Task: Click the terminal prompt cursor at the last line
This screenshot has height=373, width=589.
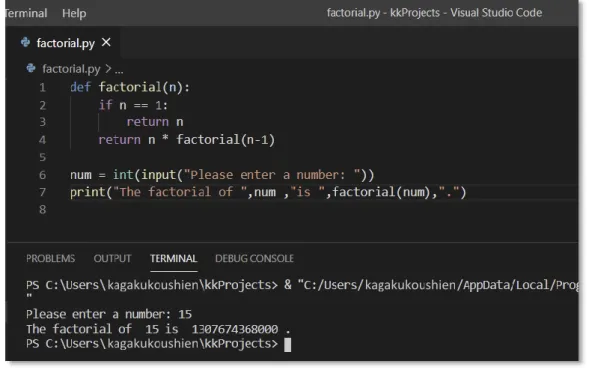Action: pos(287,344)
